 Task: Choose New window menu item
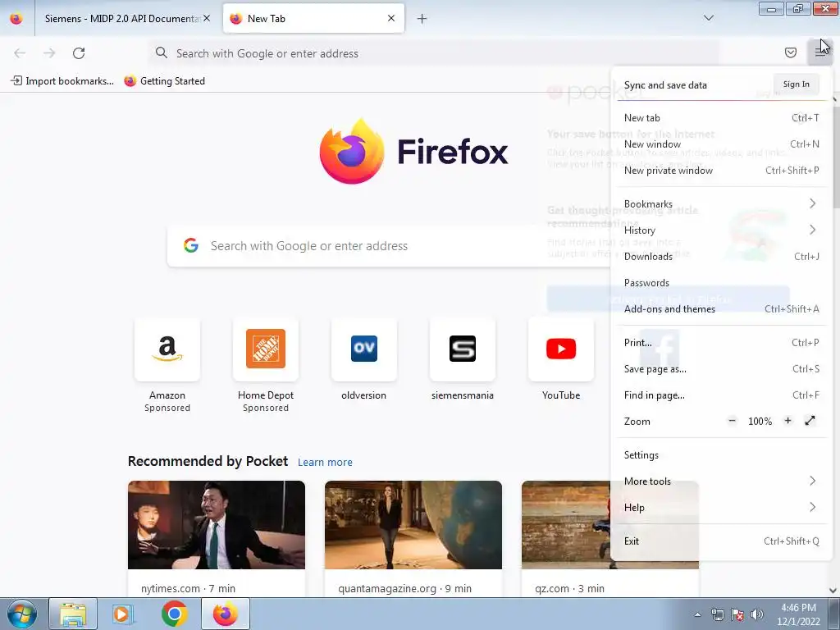pos(721,144)
